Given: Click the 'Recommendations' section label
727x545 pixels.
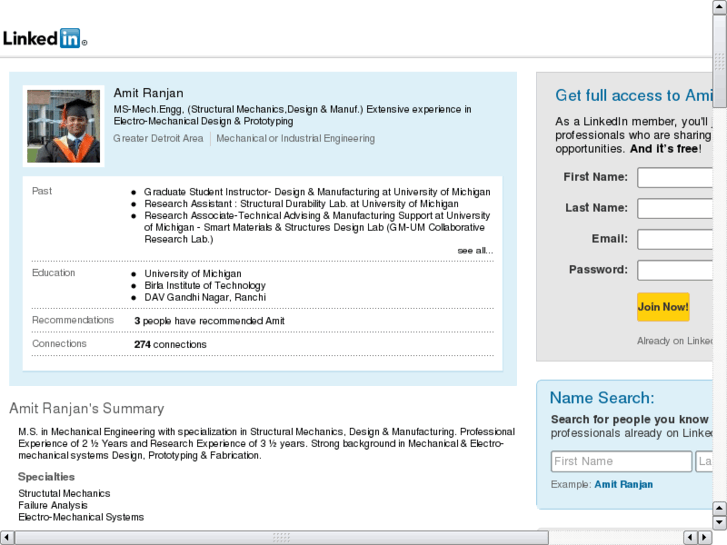Looking at the screenshot, I should (73, 320).
